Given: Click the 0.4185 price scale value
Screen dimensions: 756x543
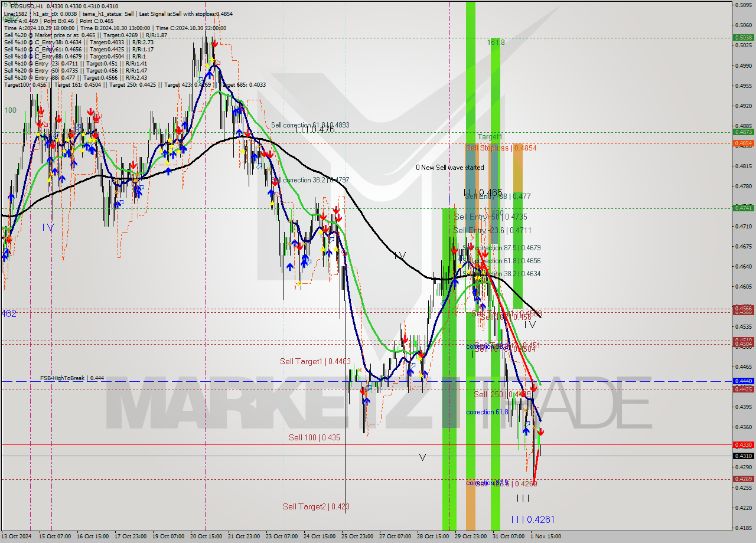Looking at the screenshot, I should [x=744, y=528].
